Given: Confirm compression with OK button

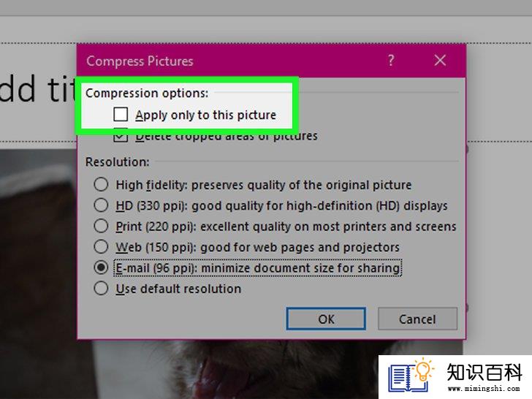Looking at the screenshot, I should 326,319.
